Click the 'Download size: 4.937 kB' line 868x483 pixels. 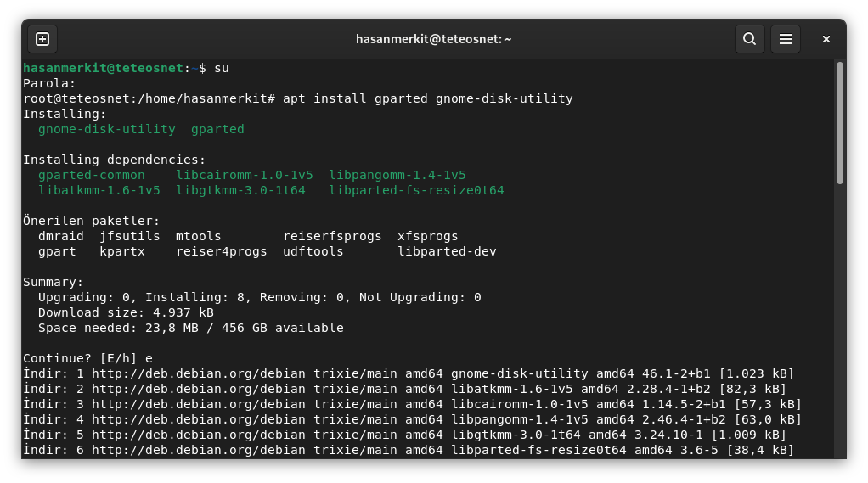coord(126,312)
